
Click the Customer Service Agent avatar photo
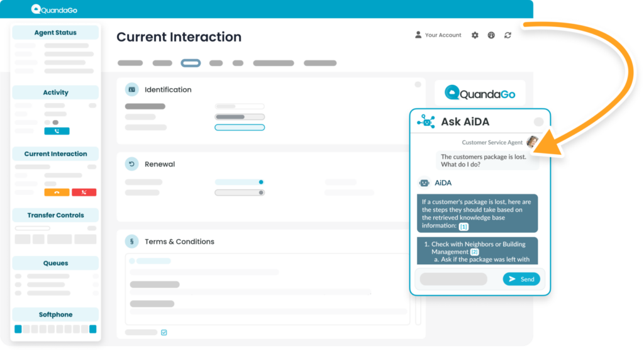533,142
